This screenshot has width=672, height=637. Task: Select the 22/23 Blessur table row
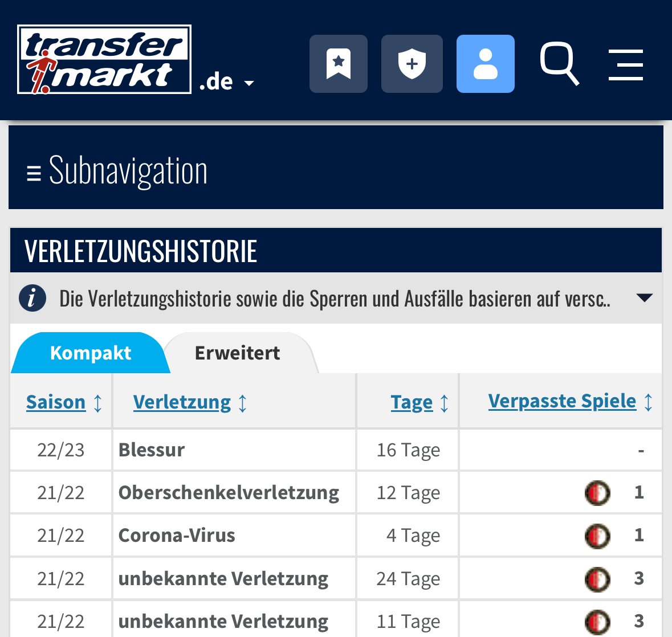(x=336, y=450)
